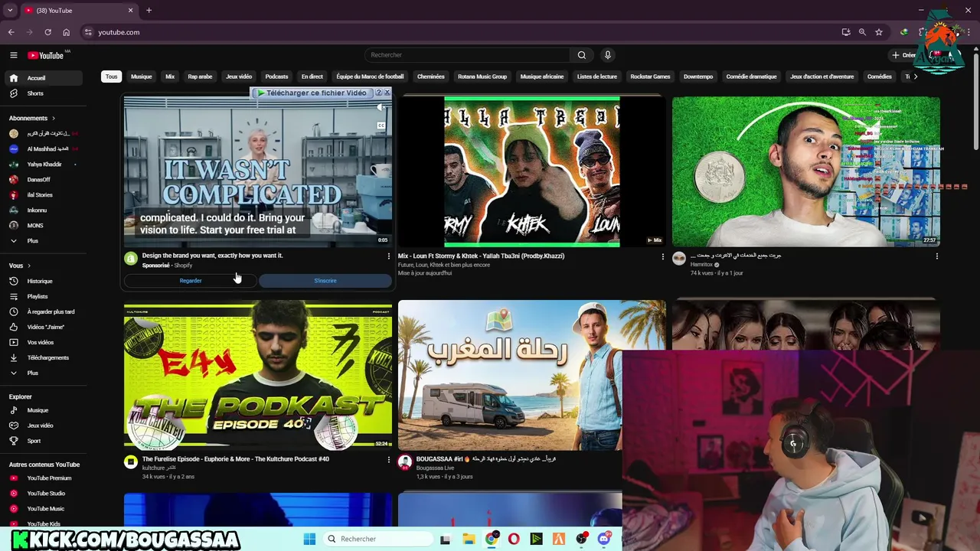Open the Hamritox coin video thumbnail
The image size is (980, 551).
click(x=805, y=171)
